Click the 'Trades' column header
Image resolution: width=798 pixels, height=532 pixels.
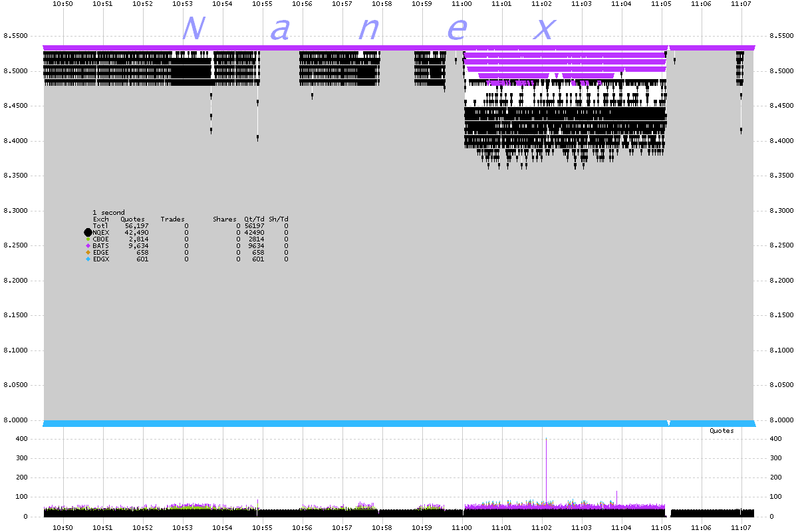172,219
